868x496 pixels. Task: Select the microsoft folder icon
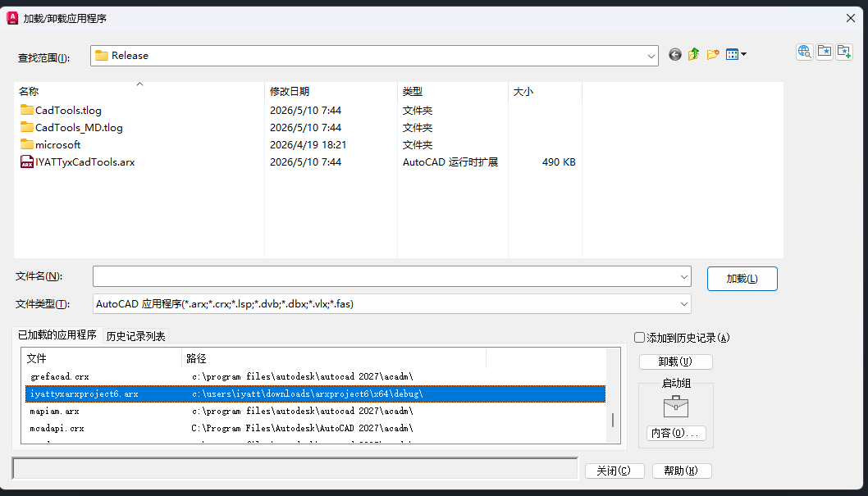point(26,144)
